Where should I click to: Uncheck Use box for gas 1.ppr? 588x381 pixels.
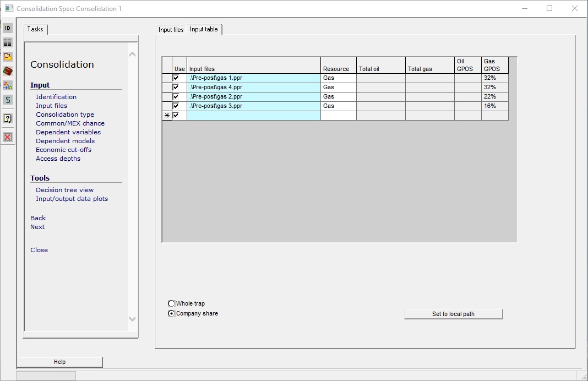click(176, 78)
